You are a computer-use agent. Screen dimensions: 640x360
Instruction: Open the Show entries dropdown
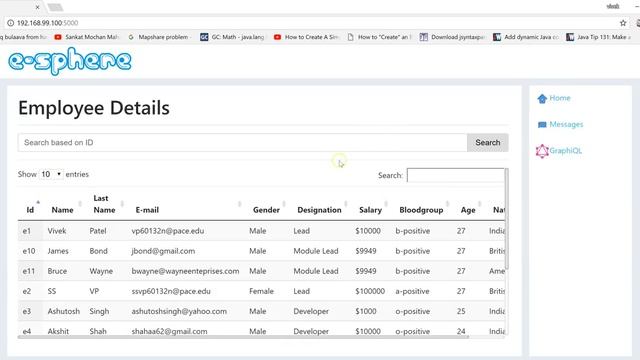point(51,175)
